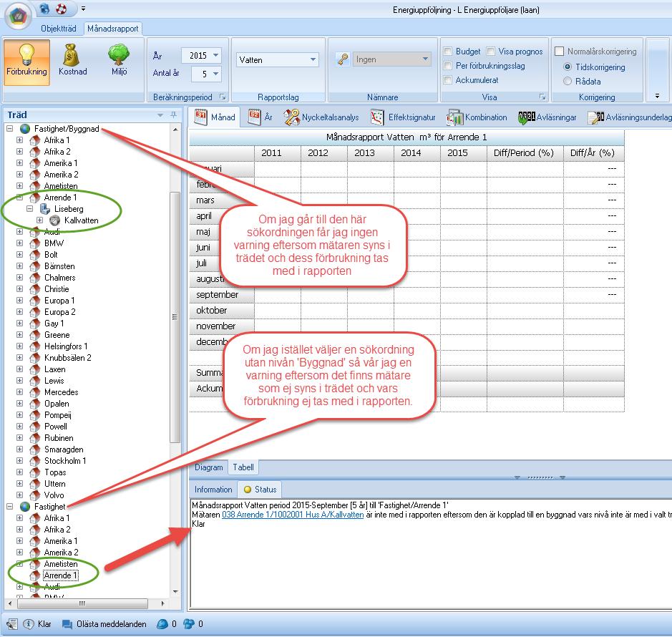Image resolution: width=672 pixels, height=637 pixels.
Task: Open the År 2015 dropdown
Action: (x=215, y=55)
